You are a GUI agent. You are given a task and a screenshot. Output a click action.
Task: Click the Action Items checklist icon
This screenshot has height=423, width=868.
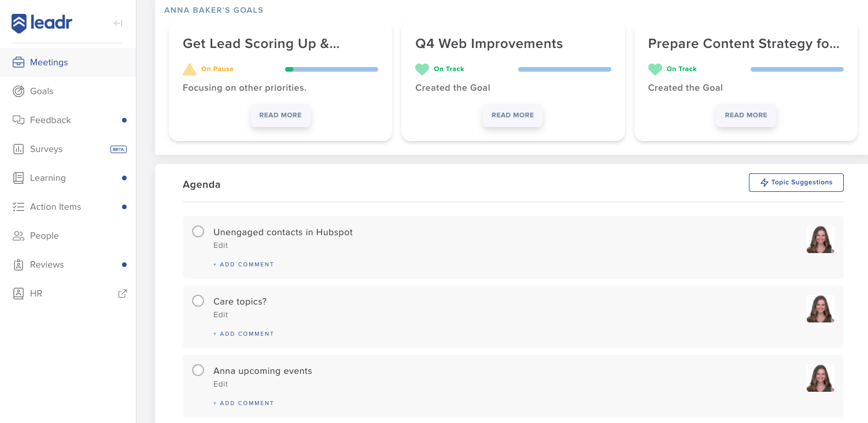(x=19, y=207)
